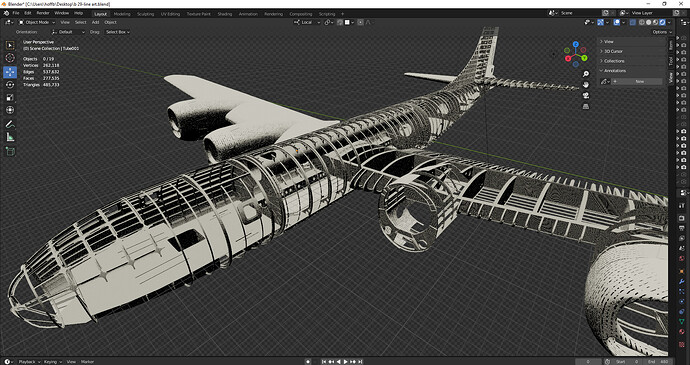Screen dimensions: 690x365
Task: Expand the 3D Cursor panel
Action: (x=632, y=51)
